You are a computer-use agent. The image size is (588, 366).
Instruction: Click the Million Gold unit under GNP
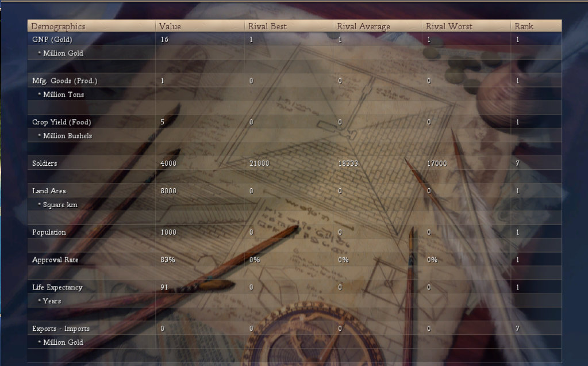point(63,54)
